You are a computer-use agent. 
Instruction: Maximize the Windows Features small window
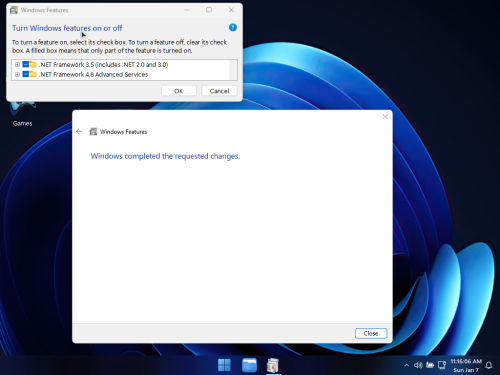click(209, 10)
